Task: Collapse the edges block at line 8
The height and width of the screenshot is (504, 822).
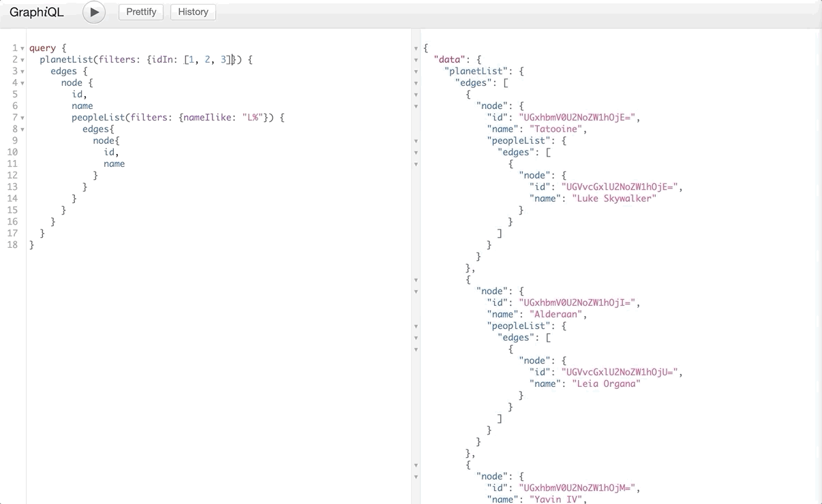Action: click(x=22, y=129)
